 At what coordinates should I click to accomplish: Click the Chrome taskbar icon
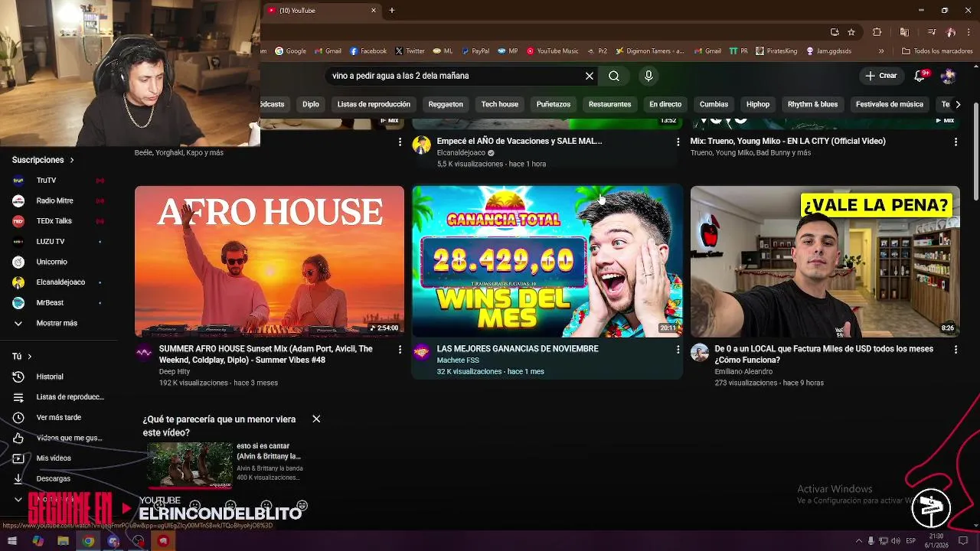tap(88, 541)
